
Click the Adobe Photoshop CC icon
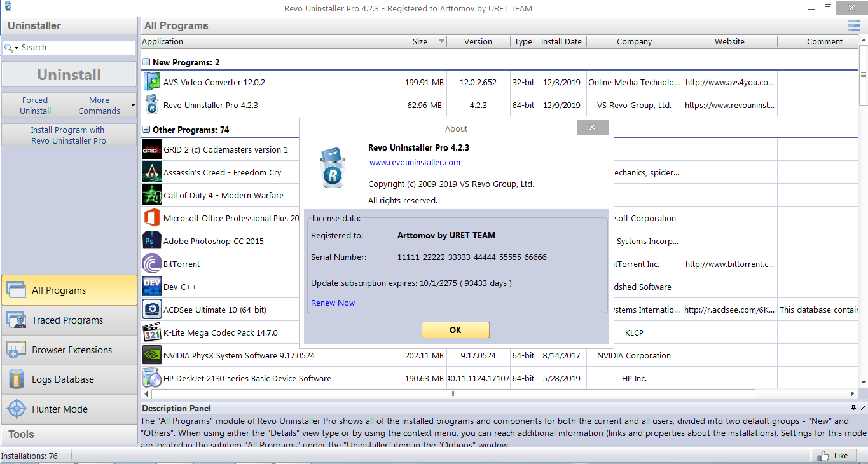pyautogui.click(x=152, y=241)
